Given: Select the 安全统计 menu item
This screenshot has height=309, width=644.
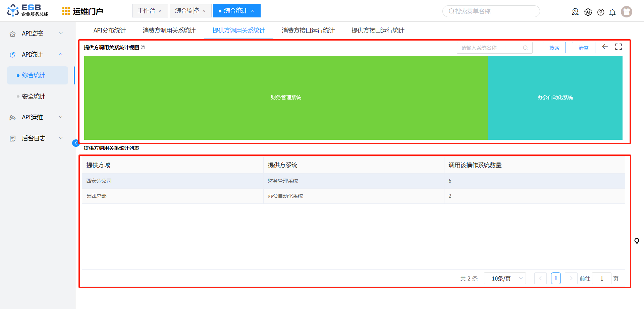Looking at the screenshot, I should tap(34, 97).
